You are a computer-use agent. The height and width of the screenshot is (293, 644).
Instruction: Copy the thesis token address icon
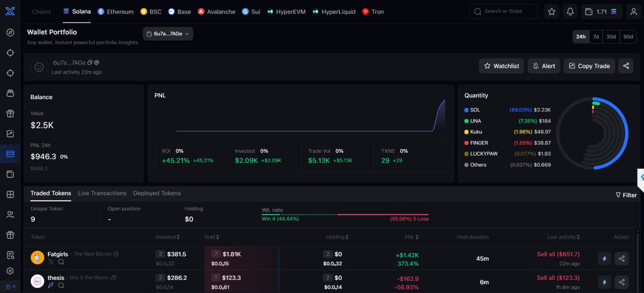113,277
